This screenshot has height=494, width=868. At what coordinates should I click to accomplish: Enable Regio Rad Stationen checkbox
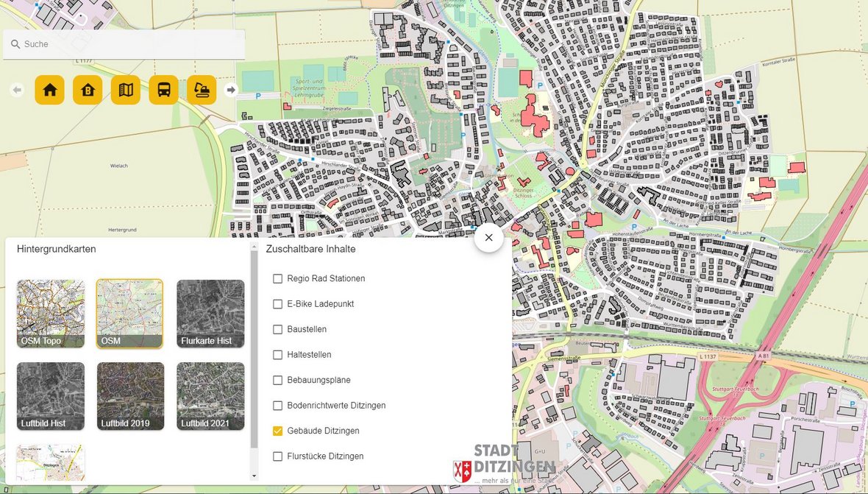pyautogui.click(x=278, y=279)
